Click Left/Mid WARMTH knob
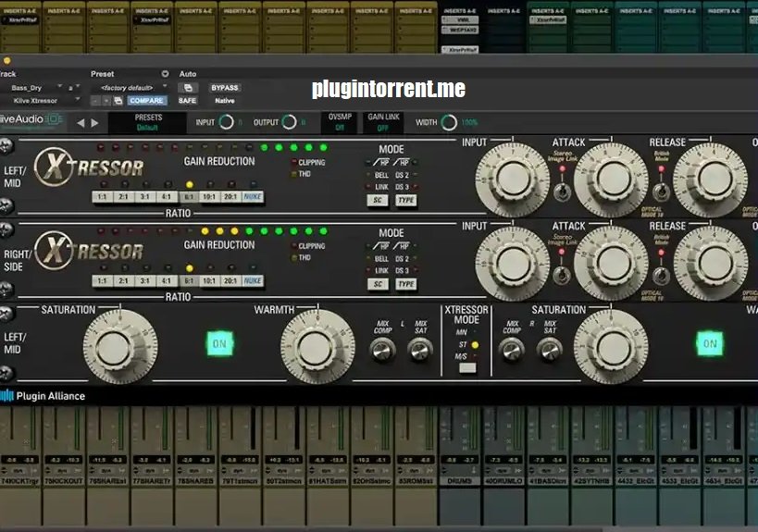The width and height of the screenshot is (758, 532). coord(317,347)
